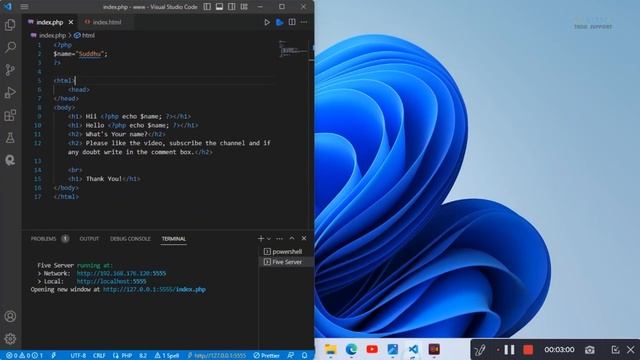The height and width of the screenshot is (360, 640).
Task: Stop the screen recording
Action: click(528, 350)
